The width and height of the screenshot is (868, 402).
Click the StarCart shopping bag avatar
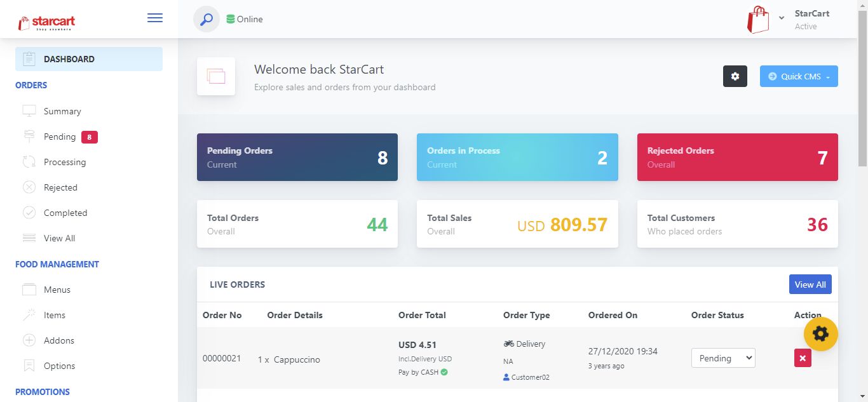[758, 20]
